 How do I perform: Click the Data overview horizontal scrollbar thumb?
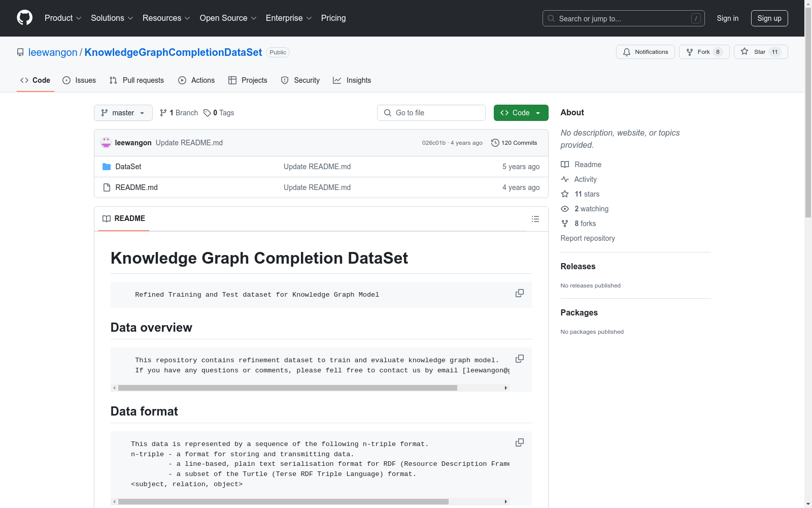(x=288, y=388)
